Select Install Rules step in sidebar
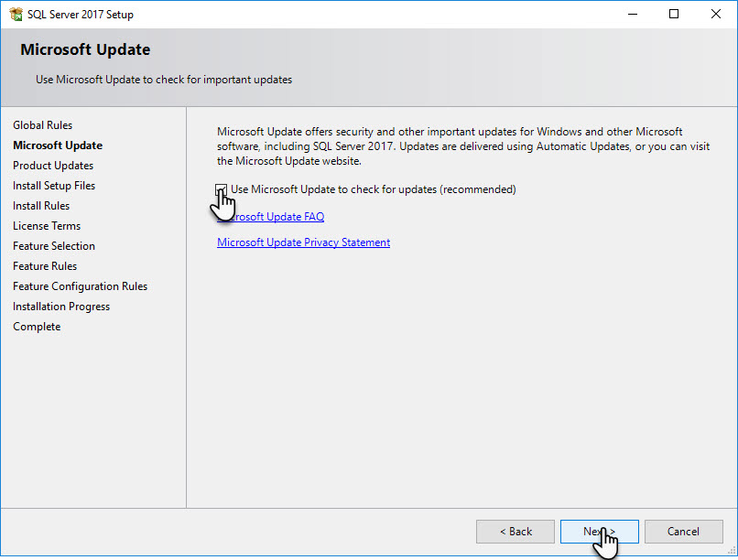This screenshot has width=738, height=560. 41,206
